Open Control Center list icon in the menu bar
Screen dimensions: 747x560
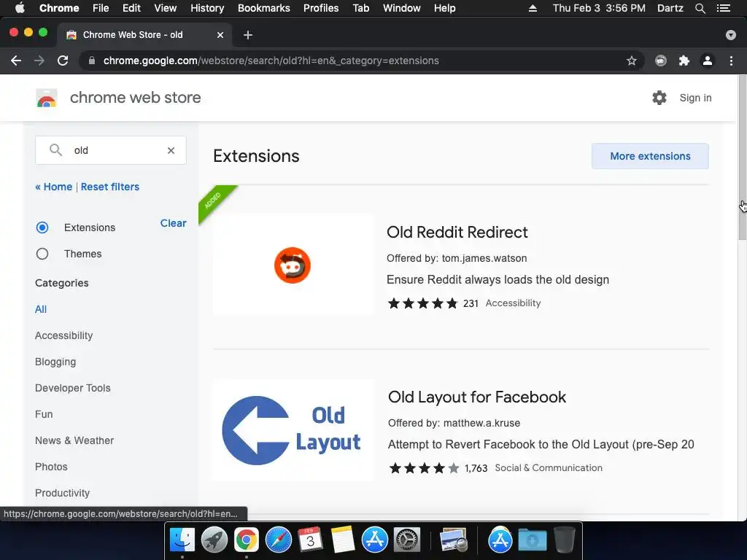click(x=724, y=8)
